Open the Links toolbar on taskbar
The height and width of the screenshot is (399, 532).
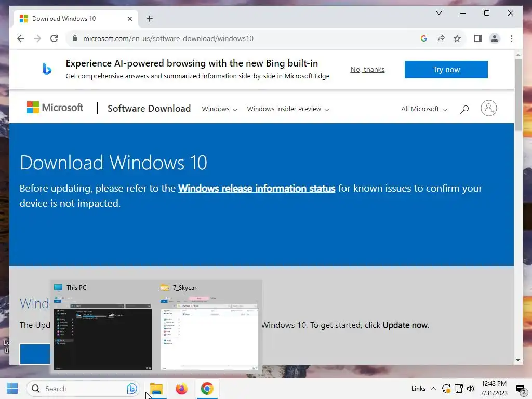click(418, 389)
